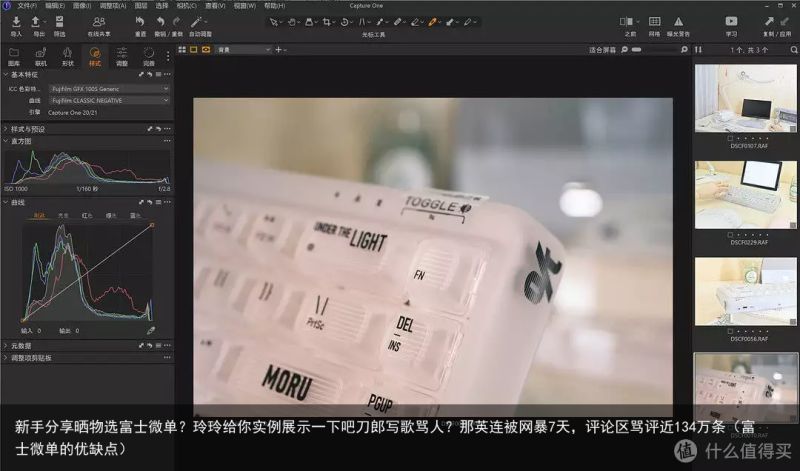The height and width of the screenshot is (471, 800).
Task: Select the Red (红色) curve channel
Action: pos(87,215)
